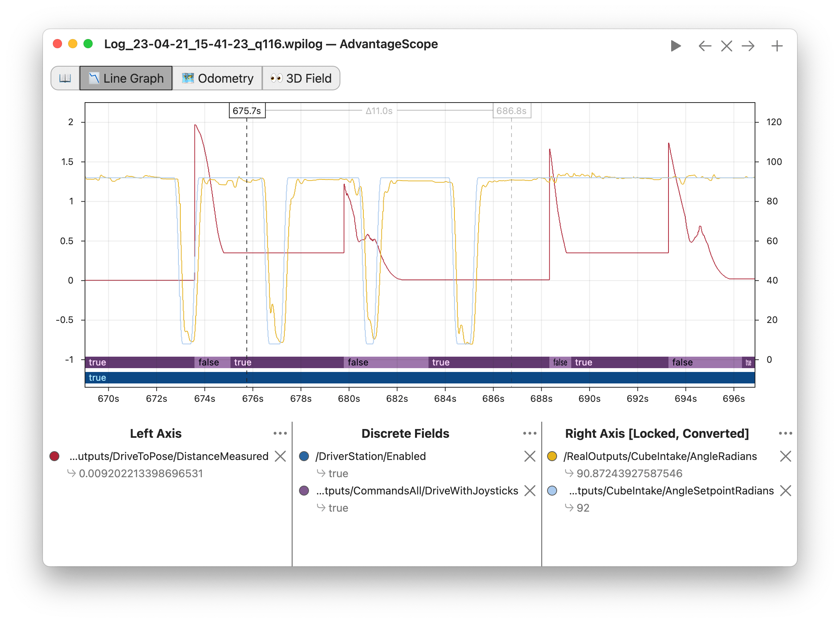Remove the DriveWithJoysticks discrete field

pos(530,491)
